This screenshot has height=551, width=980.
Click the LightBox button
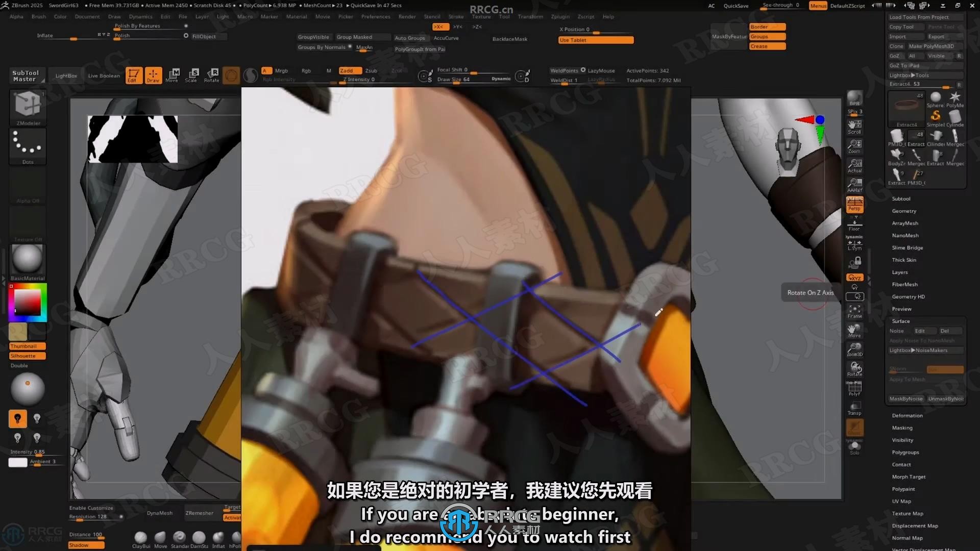tap(66, 76)
